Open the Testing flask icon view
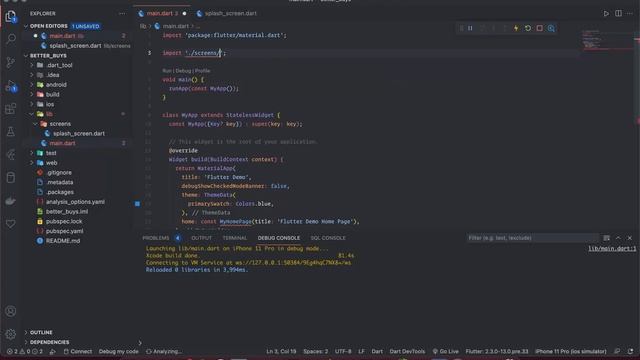This screenshot has height=360, width=640. [11, 131]
